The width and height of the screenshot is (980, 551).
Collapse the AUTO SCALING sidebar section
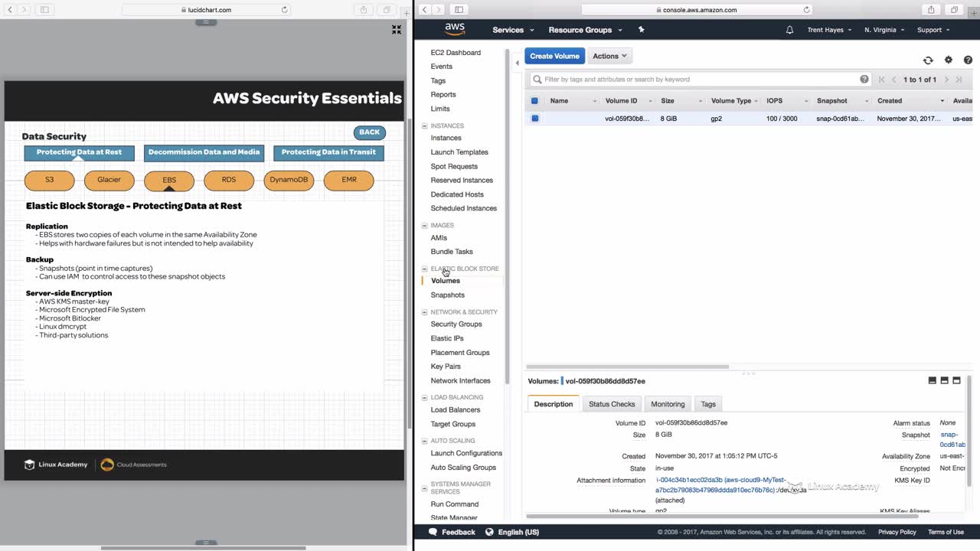(x=425, y=441)
